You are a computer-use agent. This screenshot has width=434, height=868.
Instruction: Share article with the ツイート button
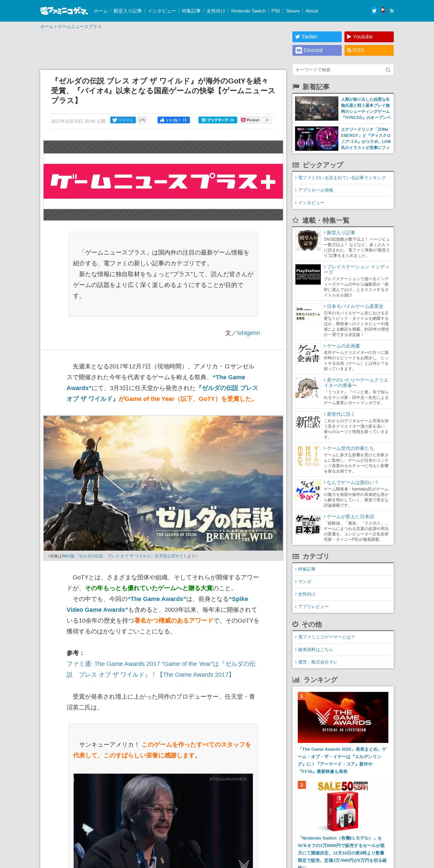pos(123,120)
